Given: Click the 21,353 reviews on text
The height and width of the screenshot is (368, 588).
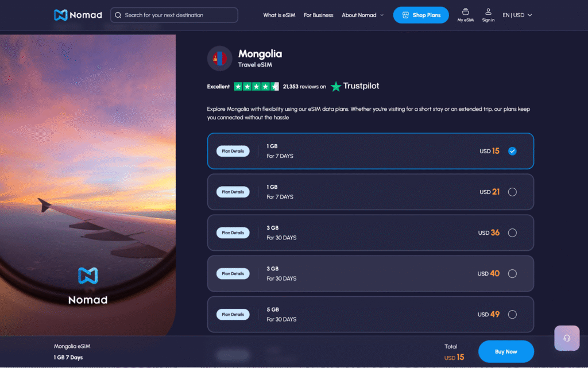Looking at the screenshot, I should pos(304,87).
